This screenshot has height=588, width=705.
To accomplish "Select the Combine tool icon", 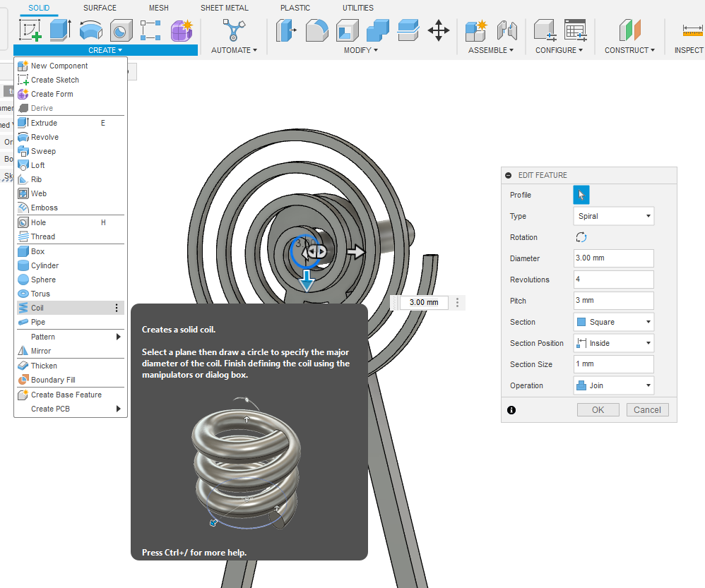I will tap(378, 30).
